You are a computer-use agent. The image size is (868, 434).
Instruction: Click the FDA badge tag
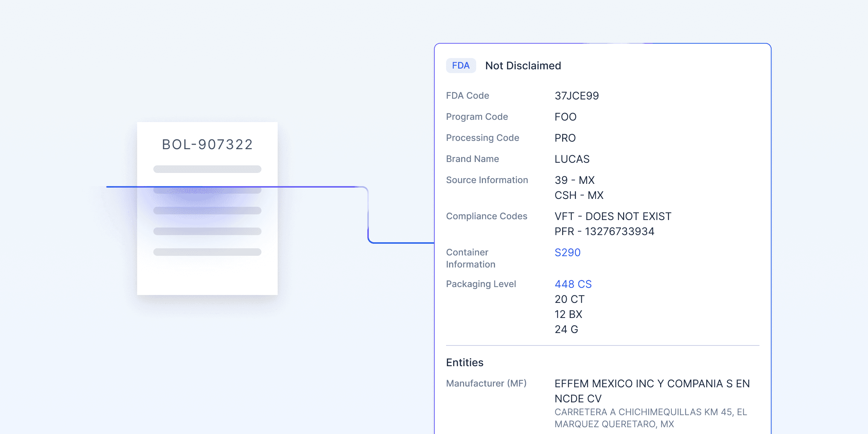point(461,66)
